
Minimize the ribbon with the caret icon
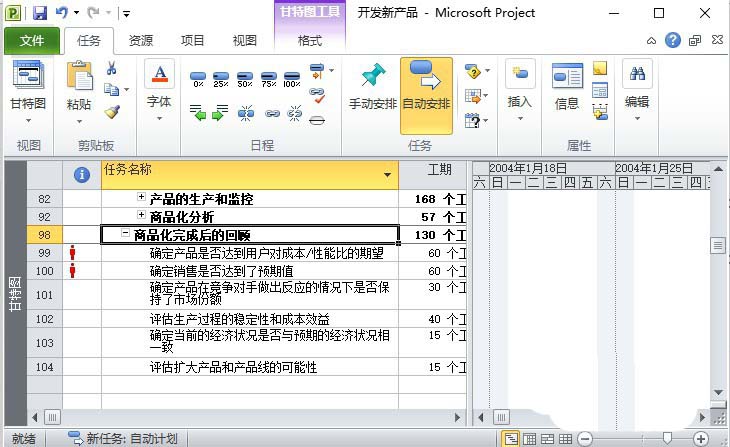click(651, 41)
